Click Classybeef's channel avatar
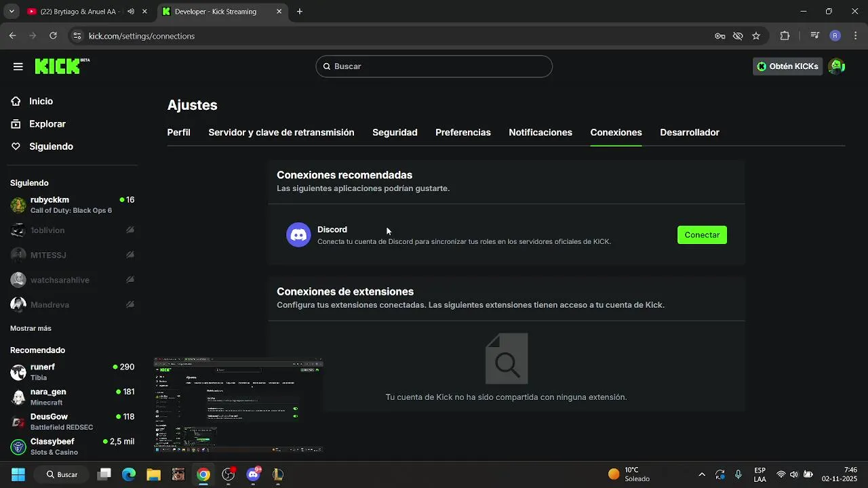 pyautogui.click(x=18, y=447)
